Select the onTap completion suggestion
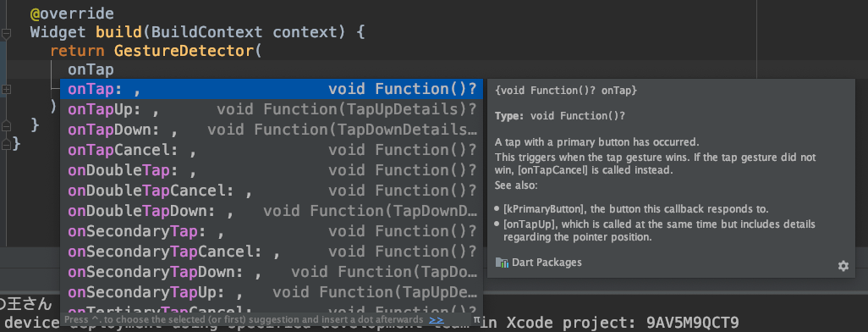Screen dimensions: 868x332 [272, 89]
